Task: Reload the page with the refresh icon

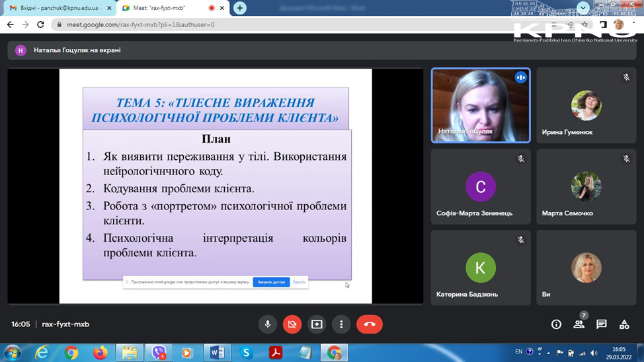Action: pos(40,24)
